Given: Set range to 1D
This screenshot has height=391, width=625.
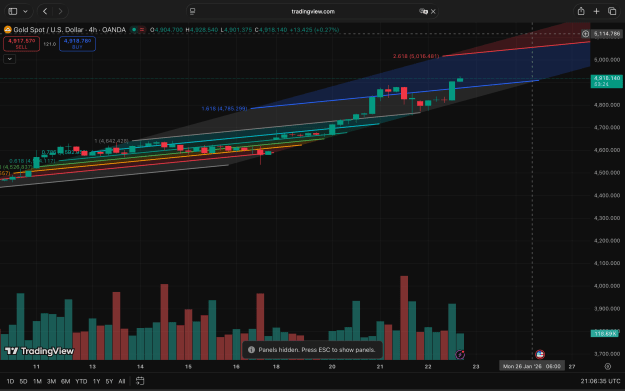Looking at the screenshot, I should (x=10, y=381).
